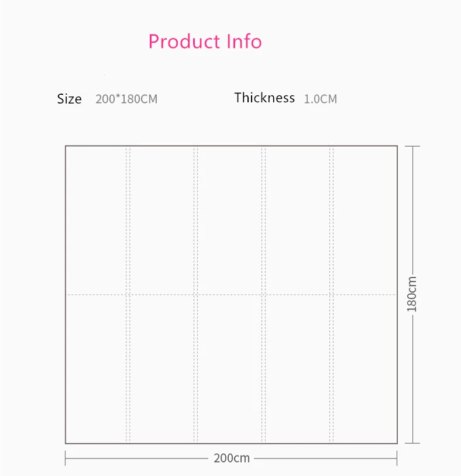
Task: Select the top-right panel of mat diagram
Action: [365, 220]
